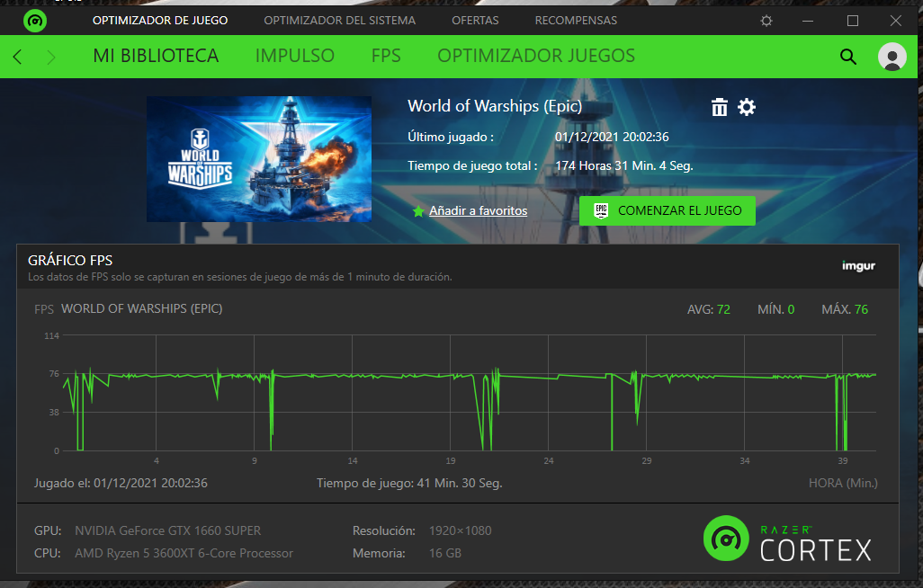Viewport: 923px width, 588px height.
Task: Click the favorites star icon
Action: click(x=418, y=210)
